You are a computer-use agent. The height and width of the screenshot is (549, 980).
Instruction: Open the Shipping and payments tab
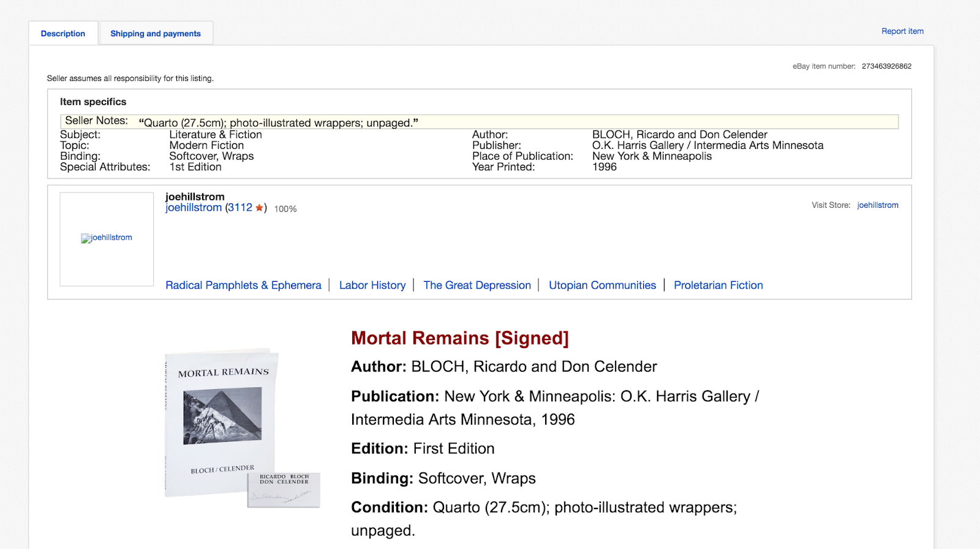click(x=156, y=34)
